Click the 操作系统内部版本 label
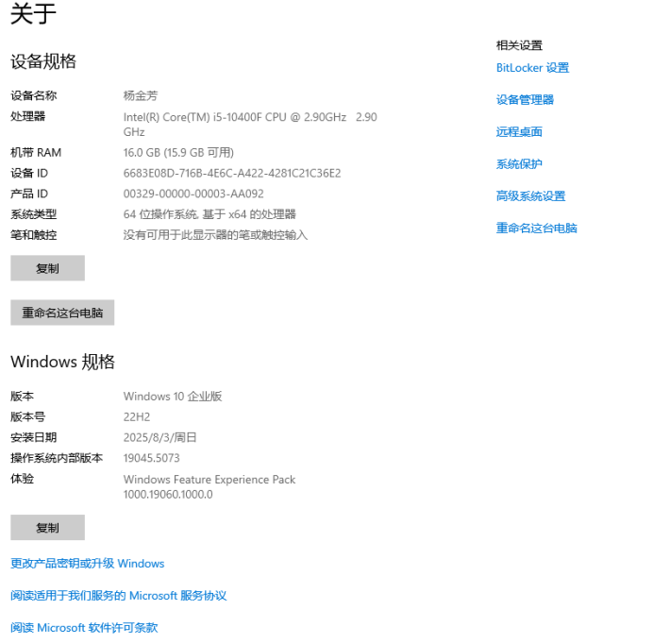The image size is (670, 644). (x=57, y=458)
